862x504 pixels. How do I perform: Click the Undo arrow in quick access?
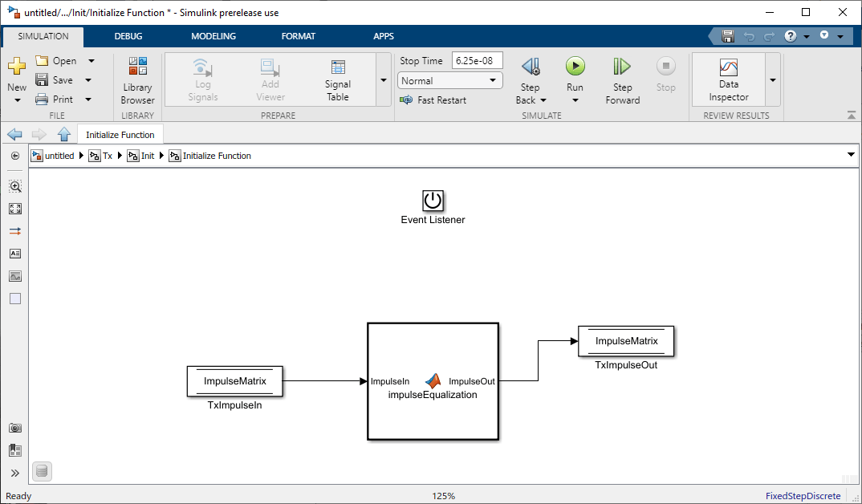tap(749, 37)
